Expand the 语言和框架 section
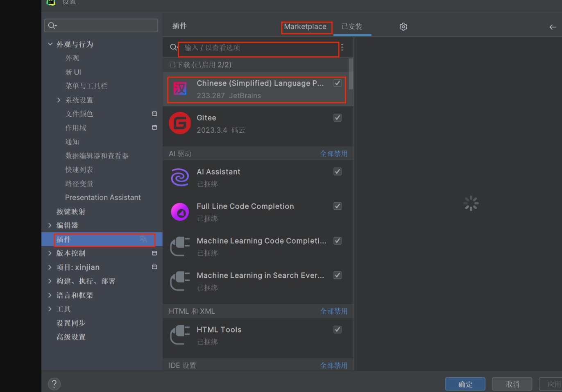The height and width of the screenshot is (392, 562). click(50, 295)
